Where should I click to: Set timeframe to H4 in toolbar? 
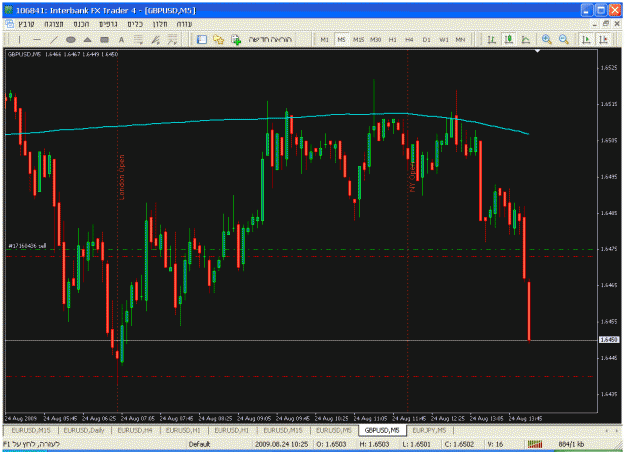409,39
